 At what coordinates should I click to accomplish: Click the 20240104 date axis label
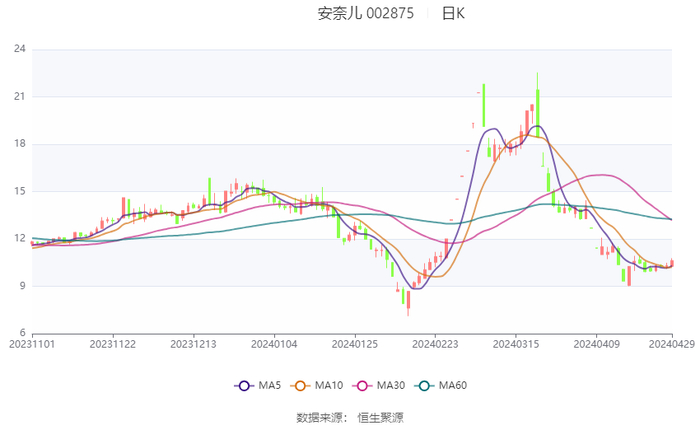click(x=273, y=344)
